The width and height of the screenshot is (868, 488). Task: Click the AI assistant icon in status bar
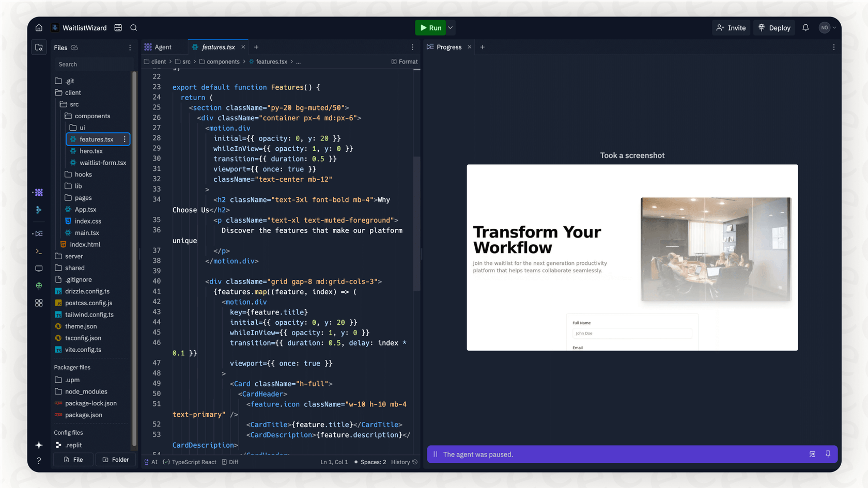pos(149,462)
